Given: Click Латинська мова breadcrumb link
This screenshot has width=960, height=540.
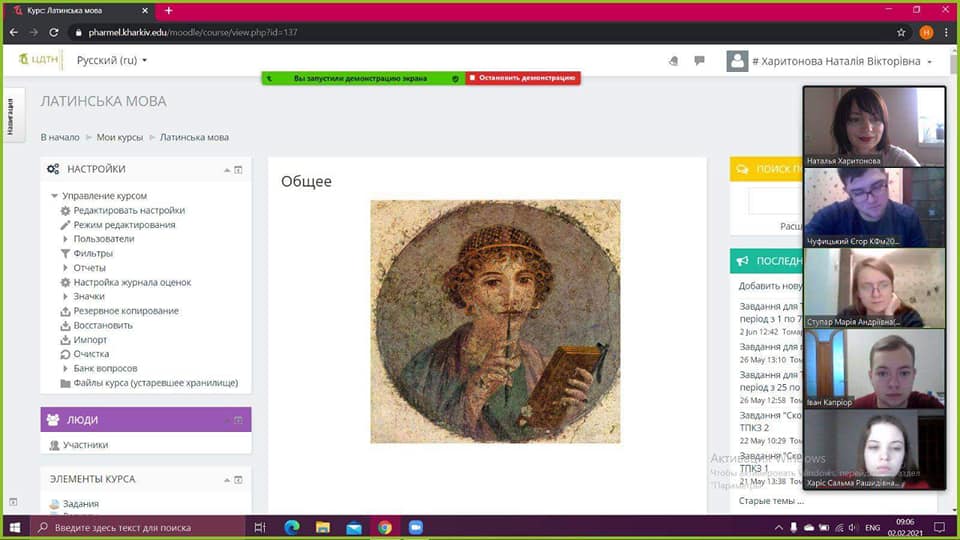Looking at the screenshot, I should point(194,137).
